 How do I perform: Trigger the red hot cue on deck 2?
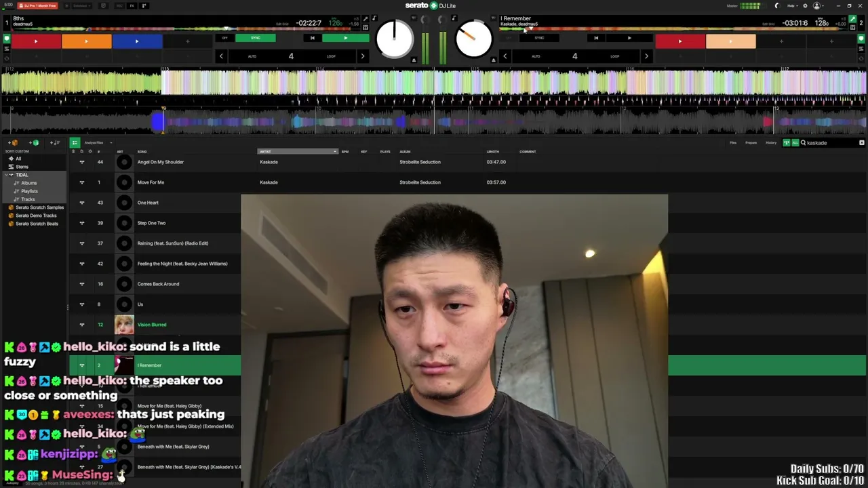(680, 41)
